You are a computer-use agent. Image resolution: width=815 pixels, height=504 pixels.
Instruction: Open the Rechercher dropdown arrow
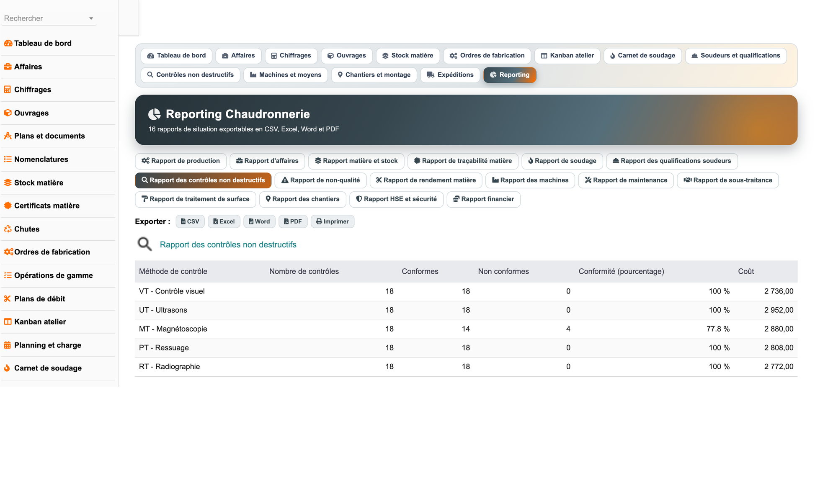91,18
